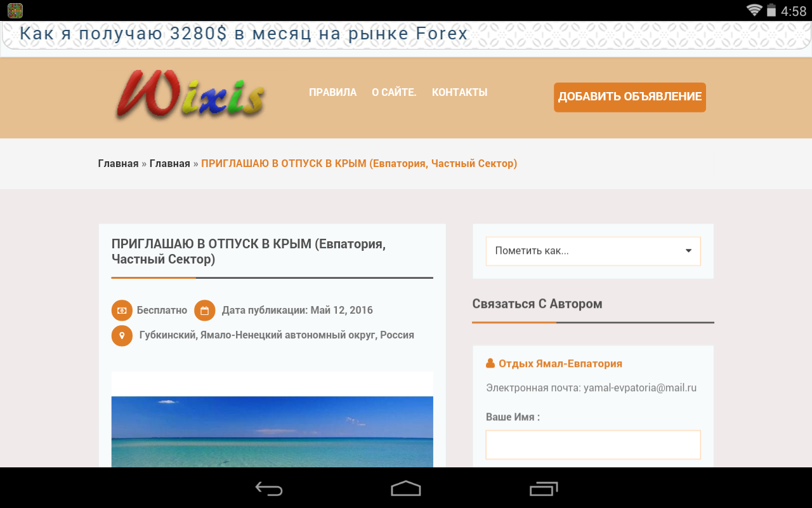Click the Губкинский, Ямало-Ненецкий location text

(x=277, y=335)
